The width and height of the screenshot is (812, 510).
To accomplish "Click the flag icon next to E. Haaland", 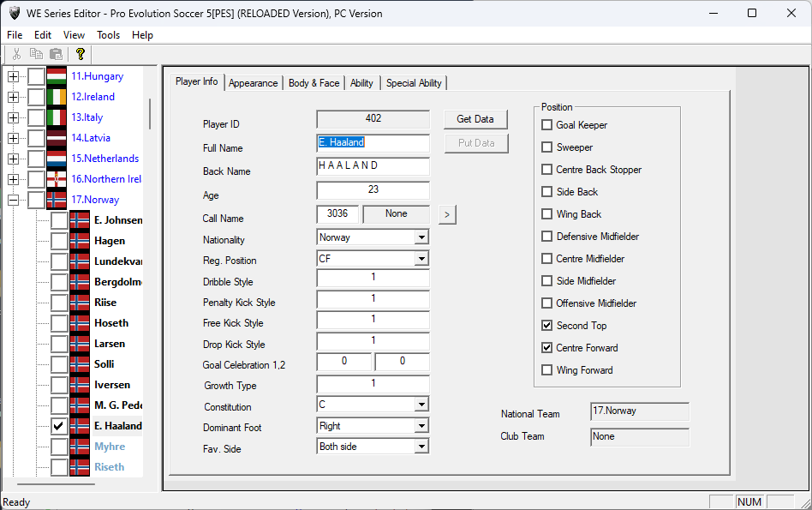I will (80, 426).
